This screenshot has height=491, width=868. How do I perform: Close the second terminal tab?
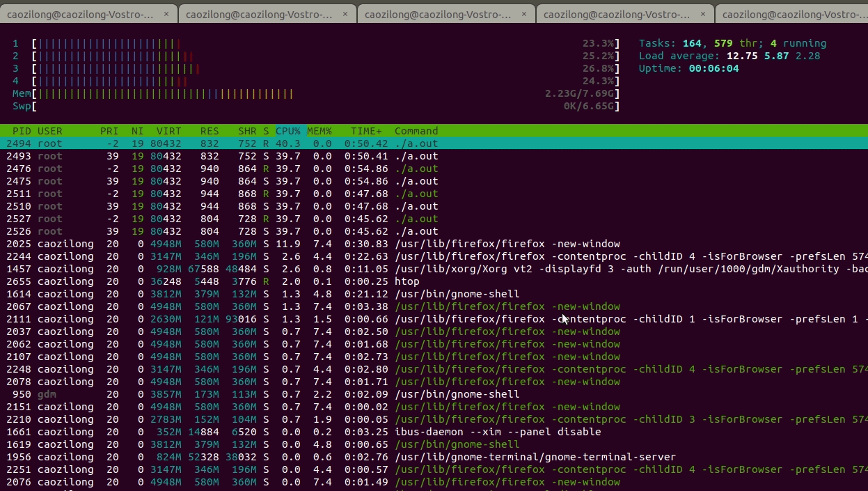pyautogui.click(x=345, y=14)
